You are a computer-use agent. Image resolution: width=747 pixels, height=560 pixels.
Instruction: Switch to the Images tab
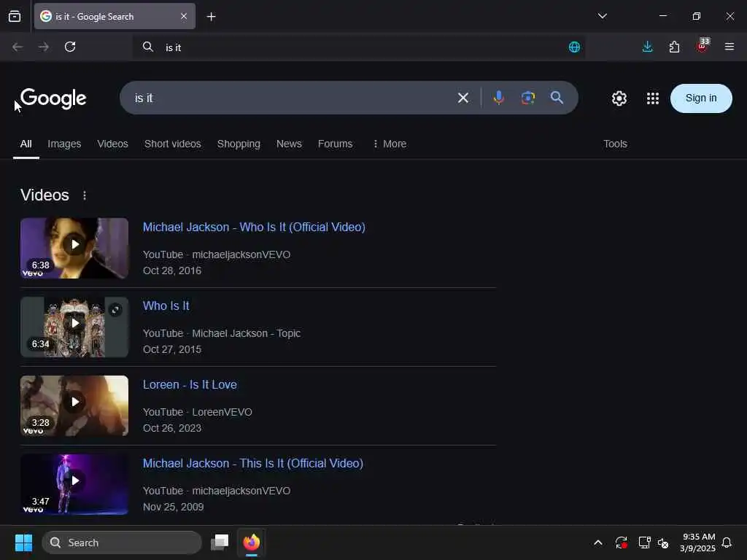click(64, 144)
